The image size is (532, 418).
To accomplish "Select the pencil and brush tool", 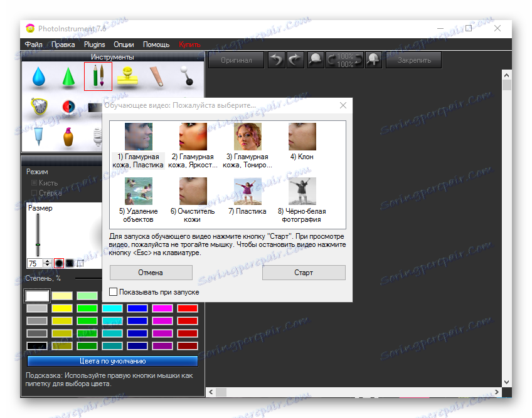I will point(98,76).
